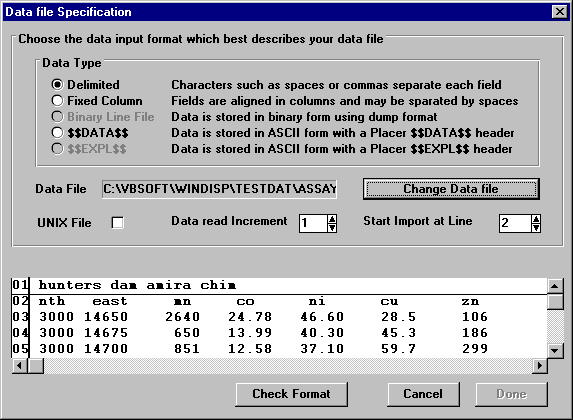Screen dimensions: 573x420
Task: Click value 851 in preview line 05
Action: tap(187, 349)
